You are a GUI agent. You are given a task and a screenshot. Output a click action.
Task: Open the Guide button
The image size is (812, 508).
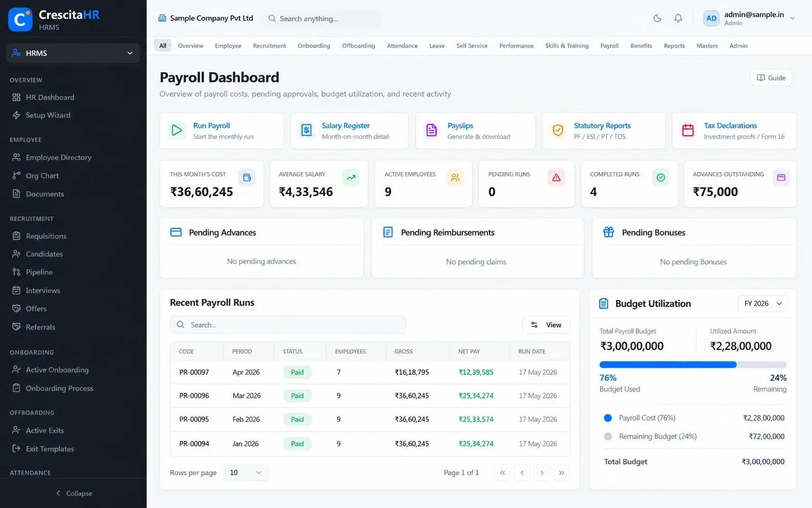pos(771,78)
